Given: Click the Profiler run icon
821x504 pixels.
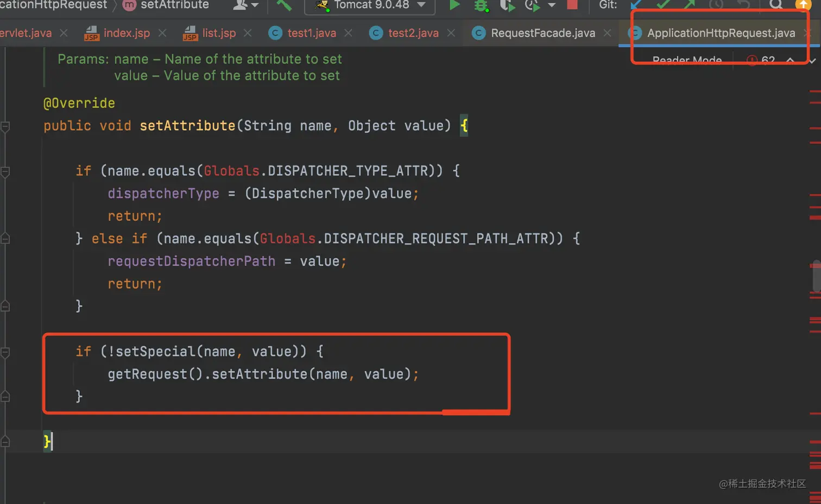Looking at the screenshot, I should (x=532, y=5).
